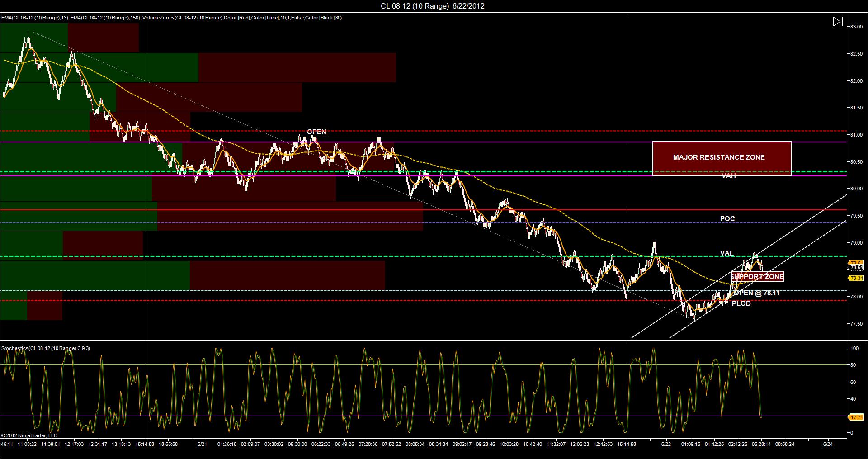The height and width of the screenshot is (459, 868).
Task: Click the 60 stochastics scale label
Action: pyautogui.click(x=853, y=383)
